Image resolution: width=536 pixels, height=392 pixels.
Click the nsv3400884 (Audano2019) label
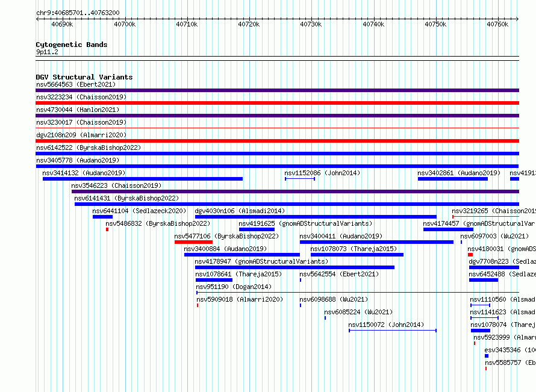tap(225, 249)
